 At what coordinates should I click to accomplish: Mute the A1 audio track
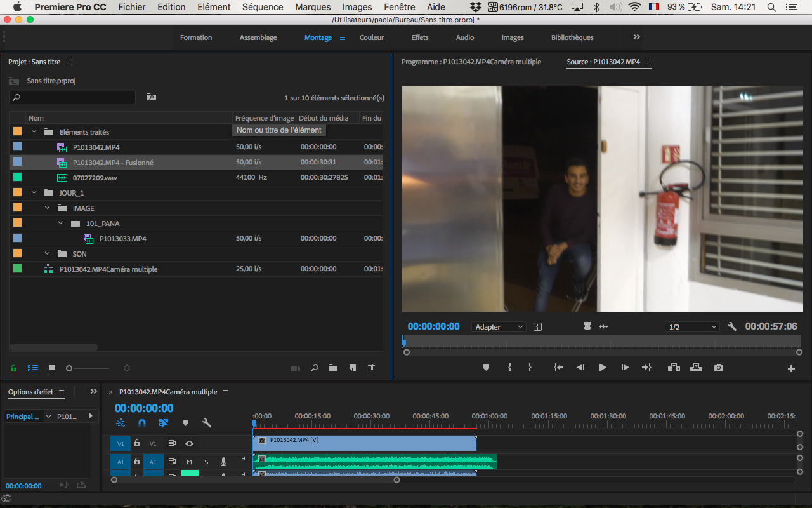pyautogui.click(x=189, y=462)
